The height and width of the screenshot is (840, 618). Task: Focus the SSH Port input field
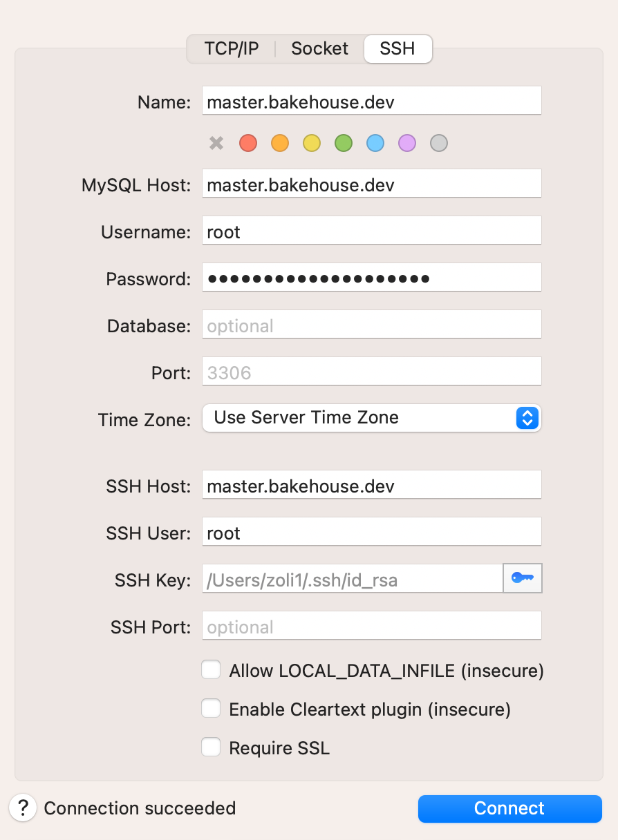click(x=371, y=627)
